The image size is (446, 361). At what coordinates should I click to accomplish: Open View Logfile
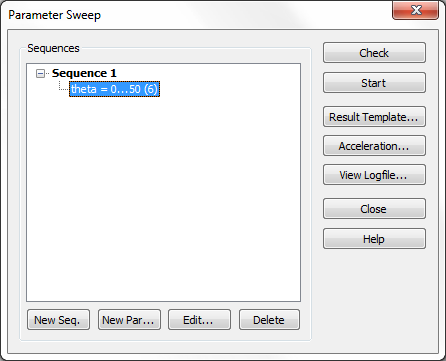374,175
